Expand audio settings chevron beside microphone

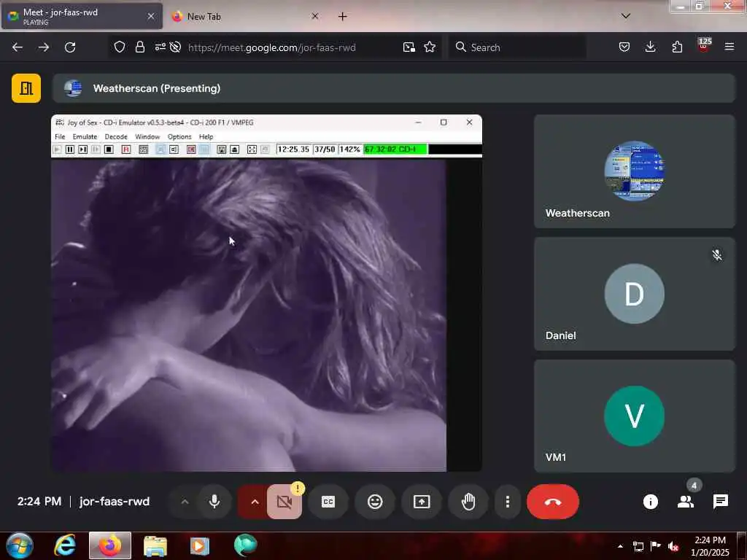pyautogui.click(x=185, y=502)
